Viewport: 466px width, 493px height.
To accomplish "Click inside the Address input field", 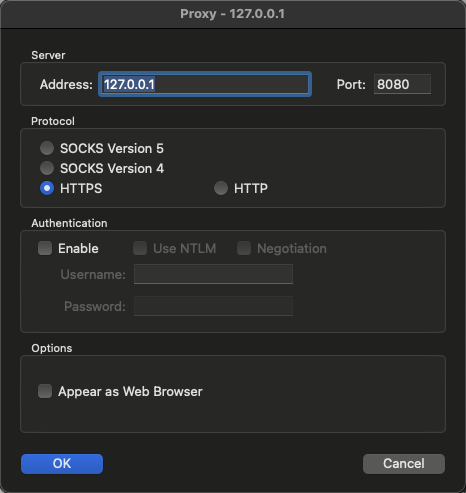I will (205, 84).
